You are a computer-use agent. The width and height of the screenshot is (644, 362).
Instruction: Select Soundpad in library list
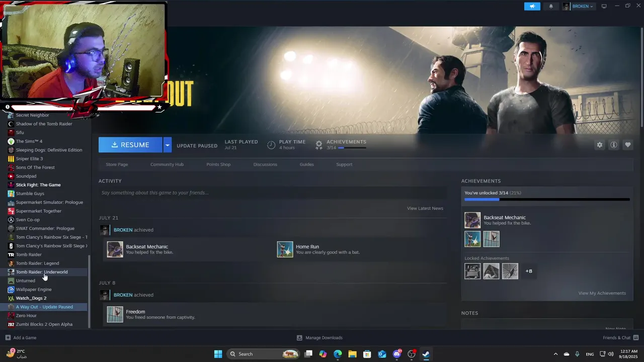click(x=26, y=176)
